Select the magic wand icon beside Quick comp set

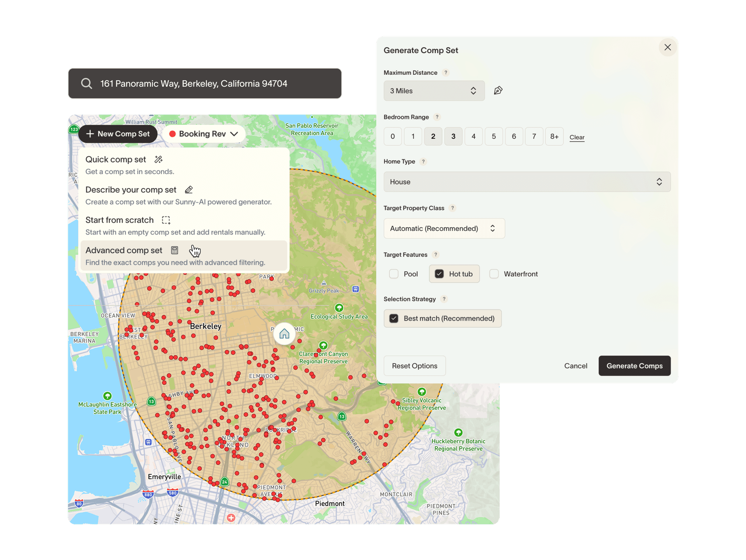[x=159, y=159]
